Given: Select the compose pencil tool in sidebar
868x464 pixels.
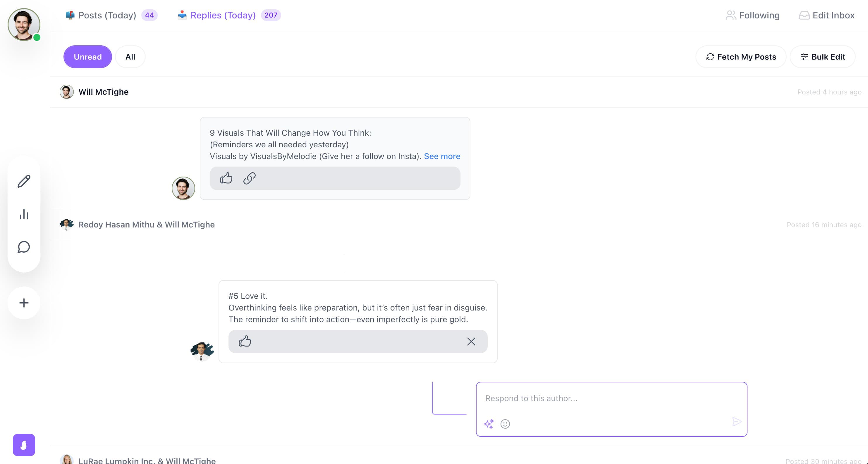Looking at the screenshot, I should click(x=24, y=181).
